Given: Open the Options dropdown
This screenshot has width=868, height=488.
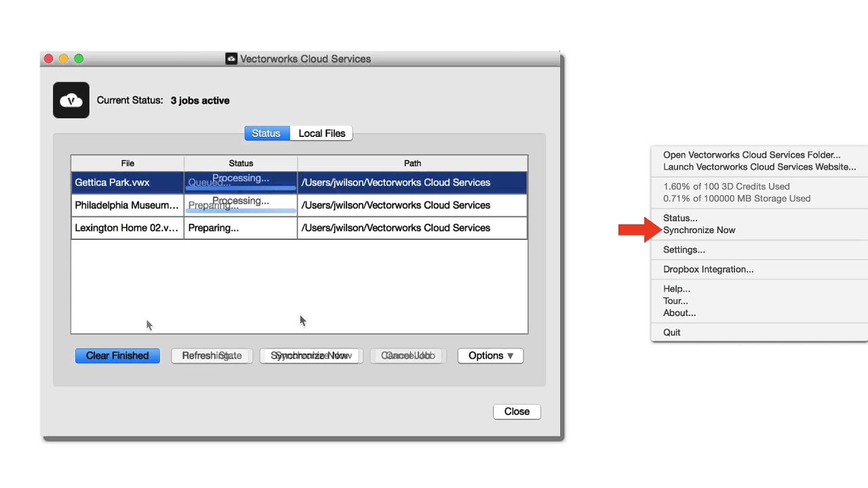Looking at the screenshot, I should [490, 356].
